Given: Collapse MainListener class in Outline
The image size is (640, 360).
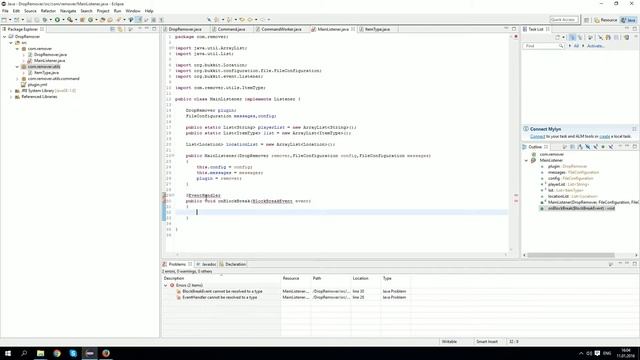Looking at the screenshot, I should click(526, 160).
